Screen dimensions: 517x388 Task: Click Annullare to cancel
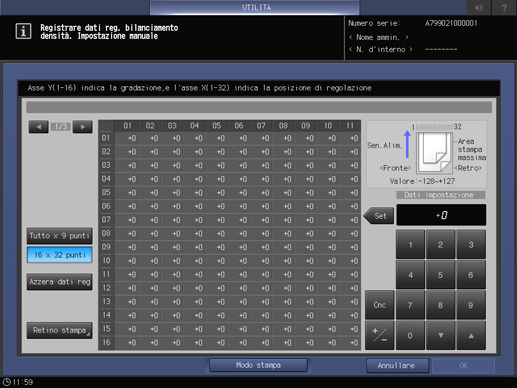click(397, 366)
